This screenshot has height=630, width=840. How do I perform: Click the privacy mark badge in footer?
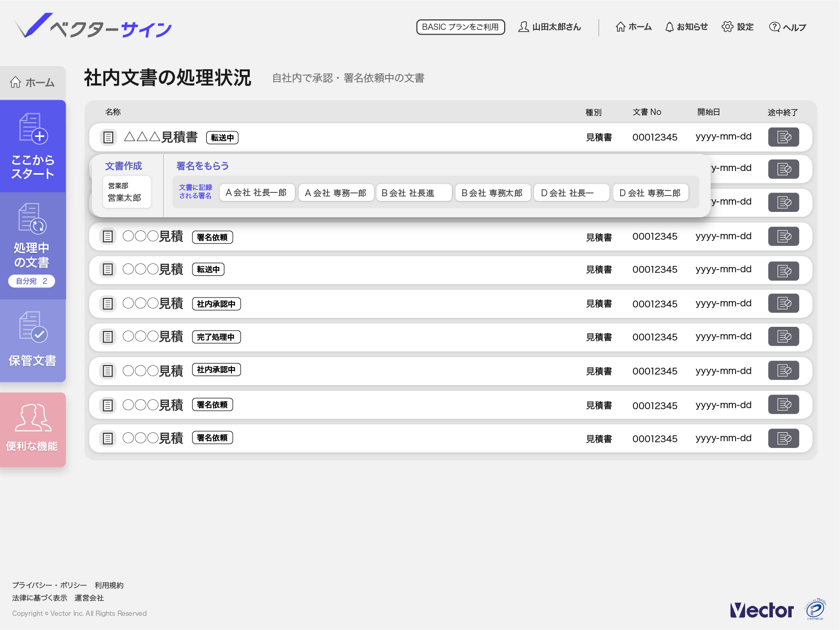point(815,609)
